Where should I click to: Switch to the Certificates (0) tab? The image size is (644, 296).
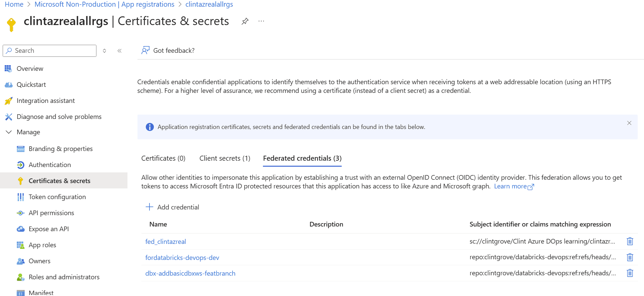click(163, 158)
